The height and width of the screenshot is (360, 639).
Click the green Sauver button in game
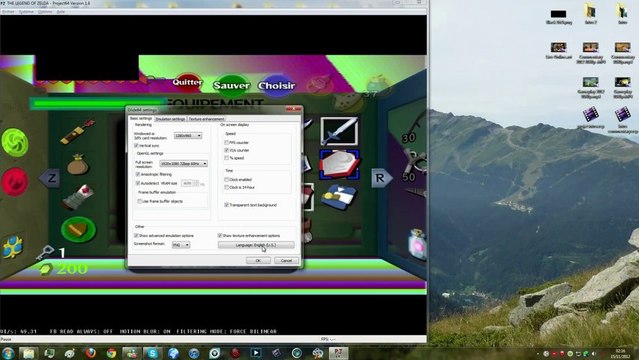click(231, 86)
